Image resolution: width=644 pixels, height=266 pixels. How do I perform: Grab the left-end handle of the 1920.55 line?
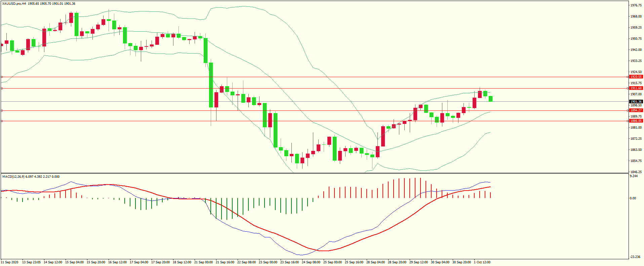click(2, 77)
